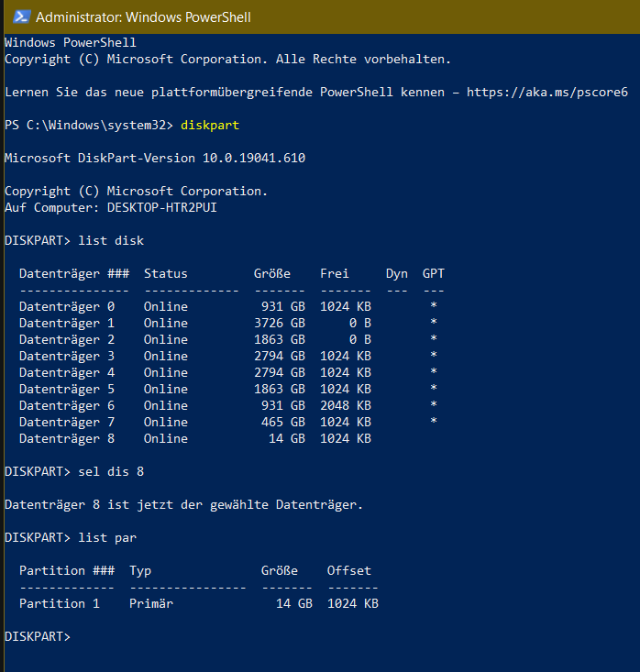Click the 'Online' status of Datenträger 8
Image resolution: width=640 pixels, height=672 pixels.
tap(165, 438)
